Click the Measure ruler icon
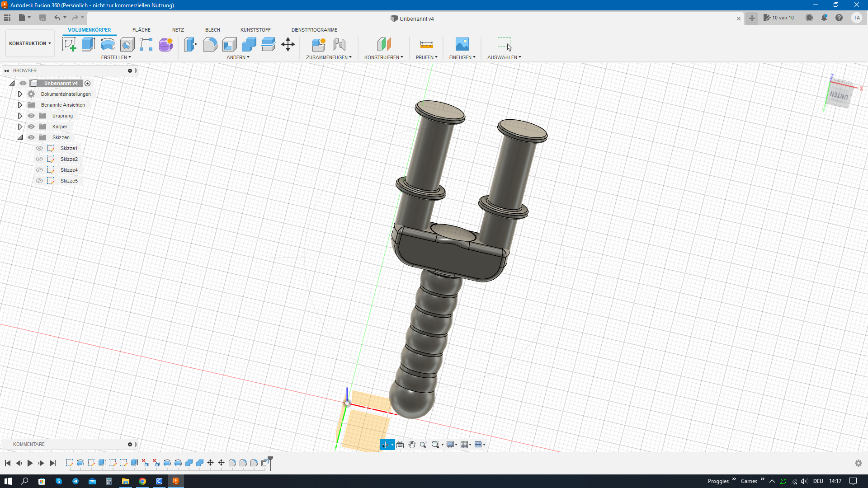The height and width of the screenshot is (488, 868). pos(427,44)
